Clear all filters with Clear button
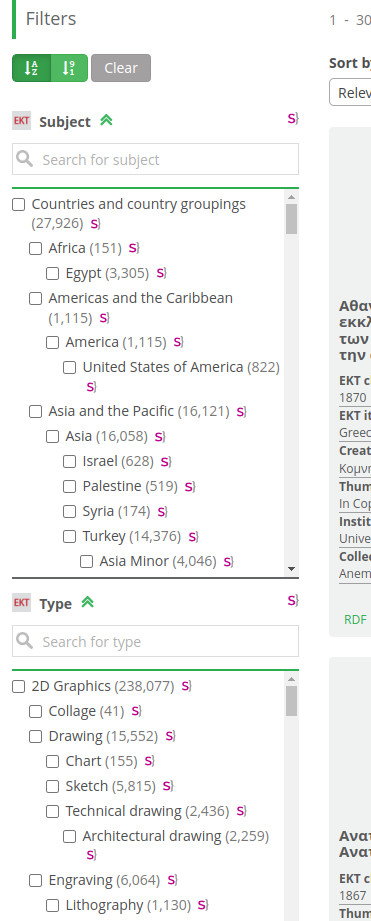 pos(121,68)
